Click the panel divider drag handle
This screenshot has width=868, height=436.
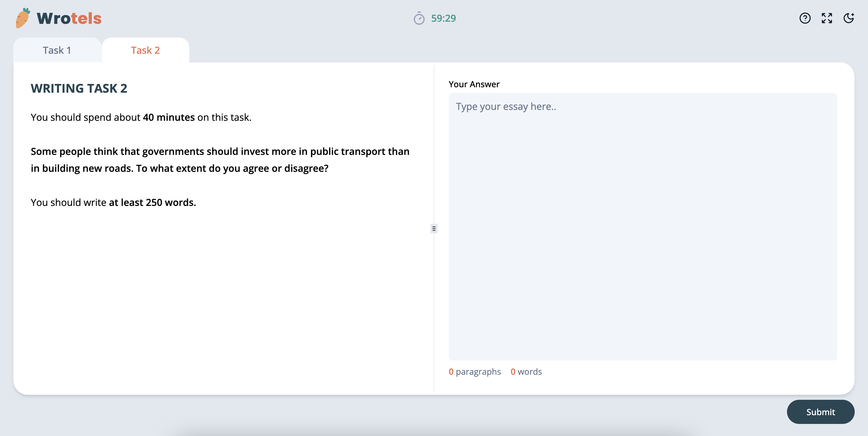tap(434, 229)
